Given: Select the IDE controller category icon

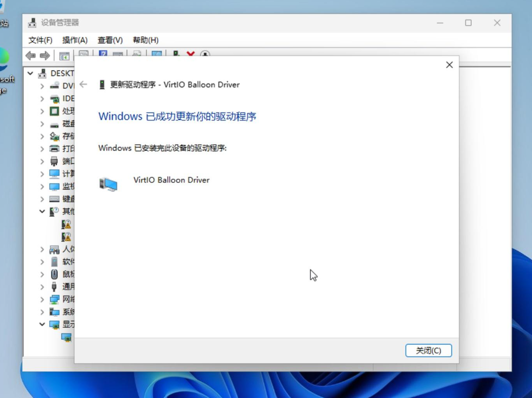Looking at the screenshot, I should pyautogui.click(x=54, y=99).
